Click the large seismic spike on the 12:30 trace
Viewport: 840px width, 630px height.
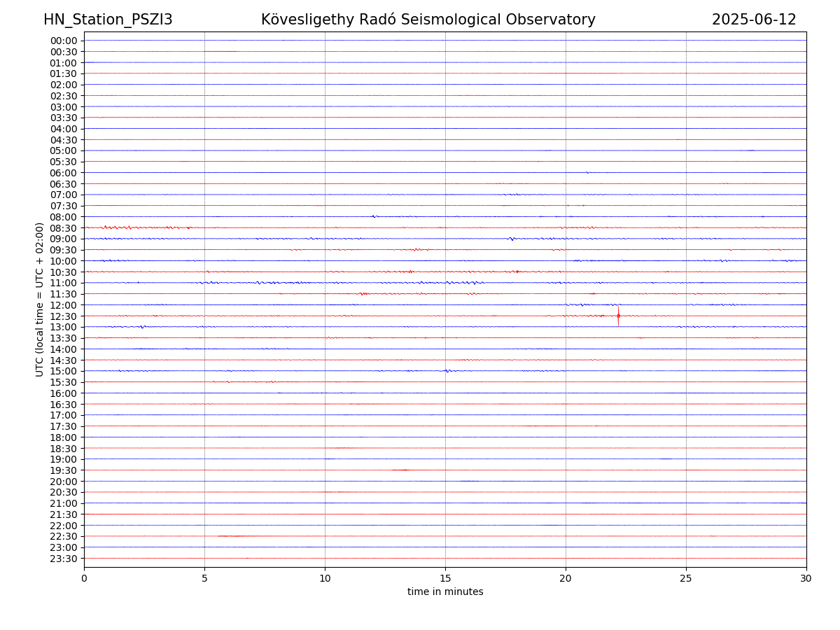[x=618, y=316]
